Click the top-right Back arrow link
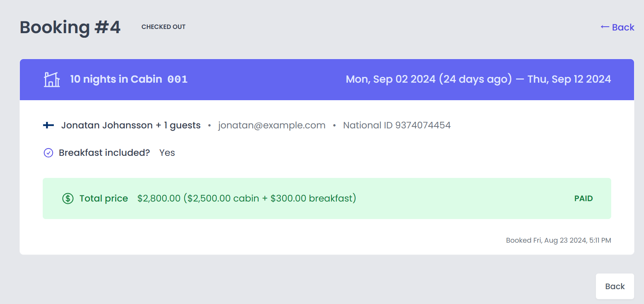 coord(617,27)
